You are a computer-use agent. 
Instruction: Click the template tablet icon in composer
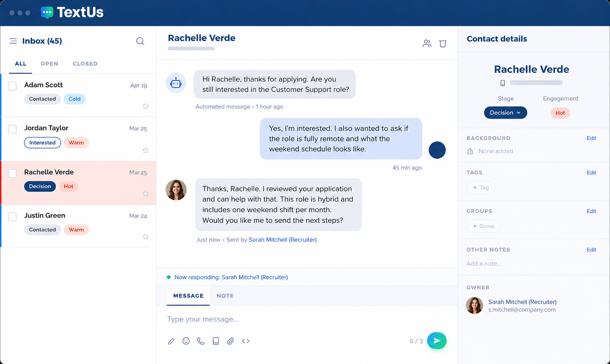point(216,341)
